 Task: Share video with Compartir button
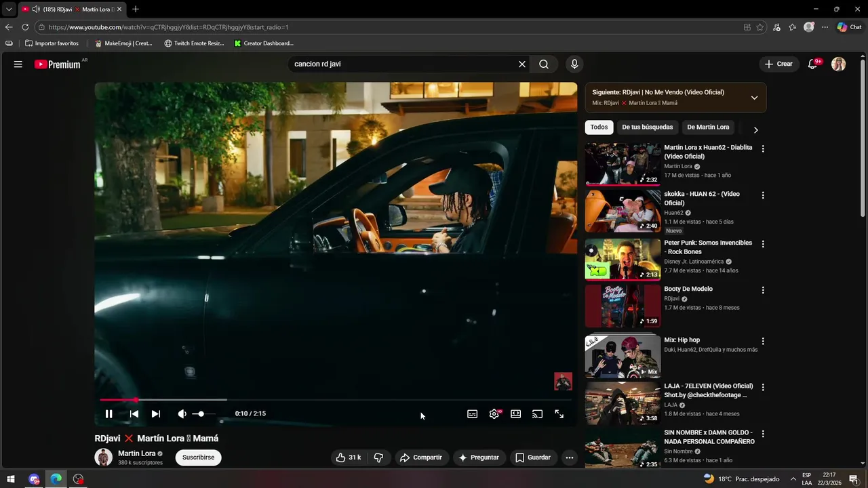coord(420,457)
